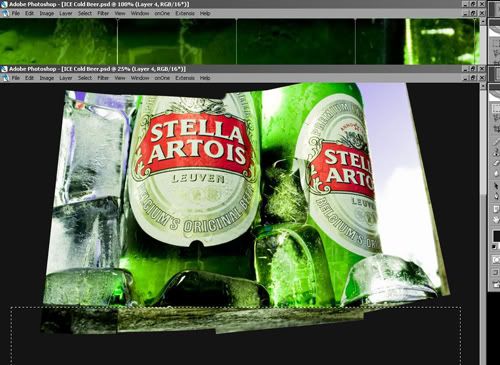This screenshot has width=500, height=365.
Task: Click up arrow of 25% window scrollbar
Action: point(482,86)
